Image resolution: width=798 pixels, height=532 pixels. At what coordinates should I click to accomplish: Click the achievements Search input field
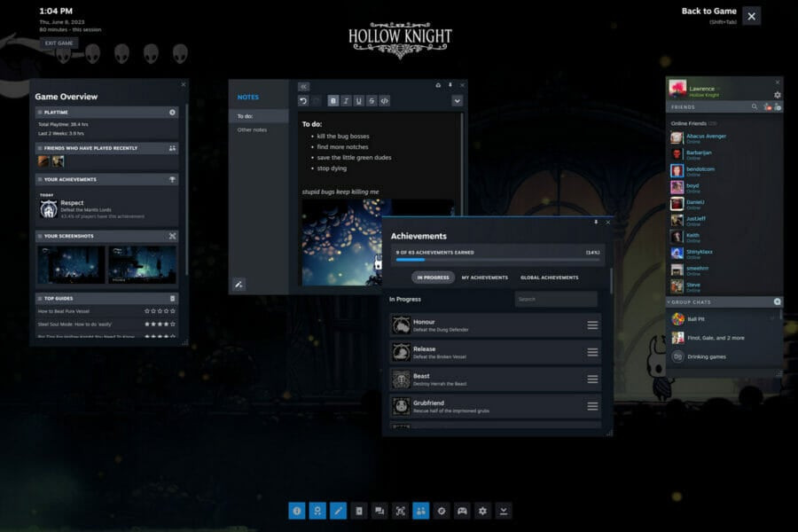click(x=556, y=299)
